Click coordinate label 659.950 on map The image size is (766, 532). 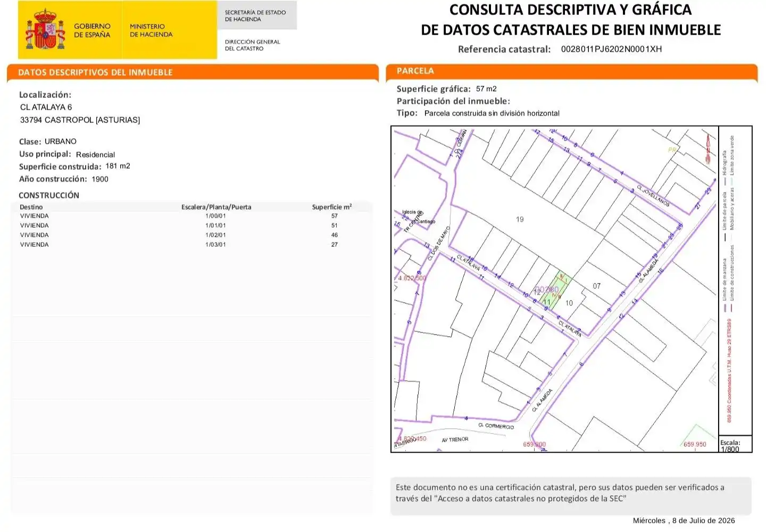point(695,445)
